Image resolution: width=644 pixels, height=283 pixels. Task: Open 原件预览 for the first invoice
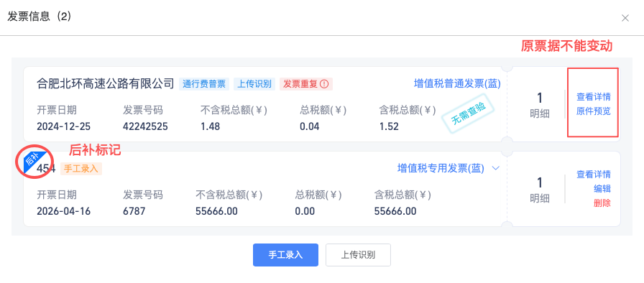[x=594, y=111]
